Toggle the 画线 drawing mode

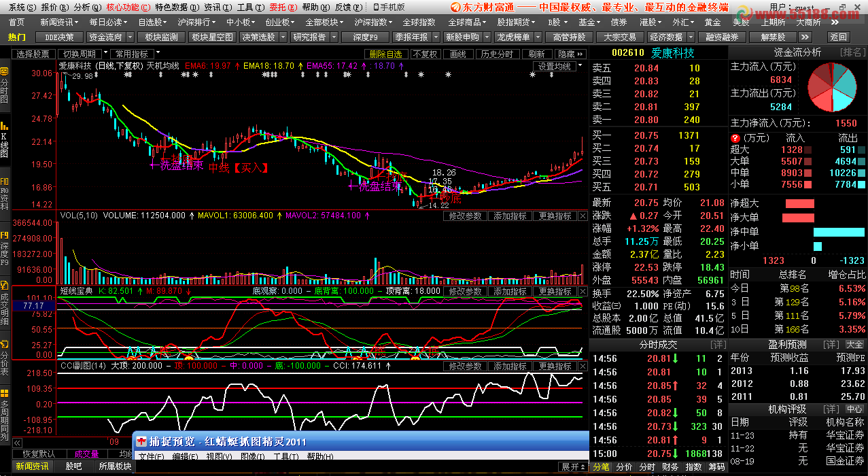click(x=458, y=54)
